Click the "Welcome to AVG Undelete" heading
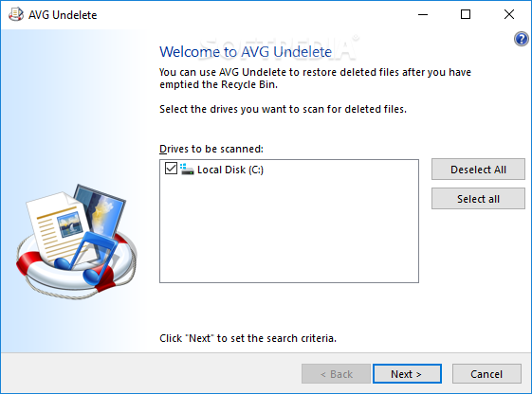Image resolution: width=532 pixels, height=394 pixels. [246, 52]
